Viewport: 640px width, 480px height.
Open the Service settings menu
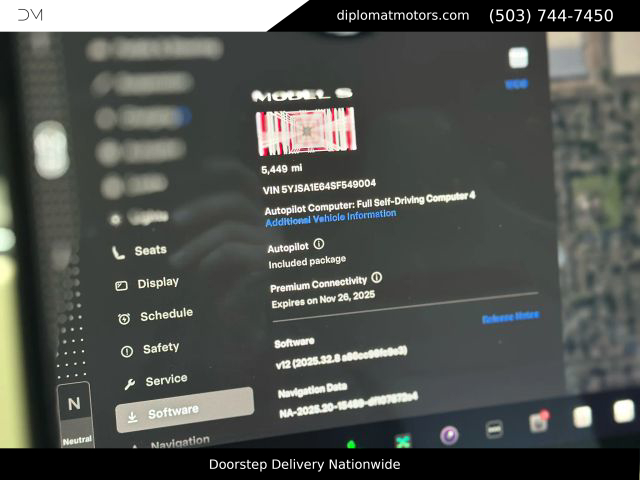pyautogui.click(x=156, y=381)
